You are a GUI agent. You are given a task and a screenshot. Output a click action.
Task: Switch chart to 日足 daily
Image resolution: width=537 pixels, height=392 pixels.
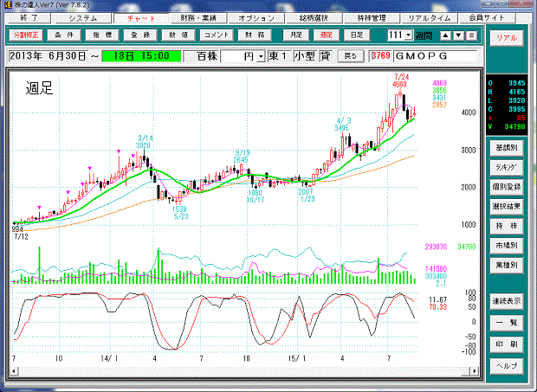click(x=357, y=35)
